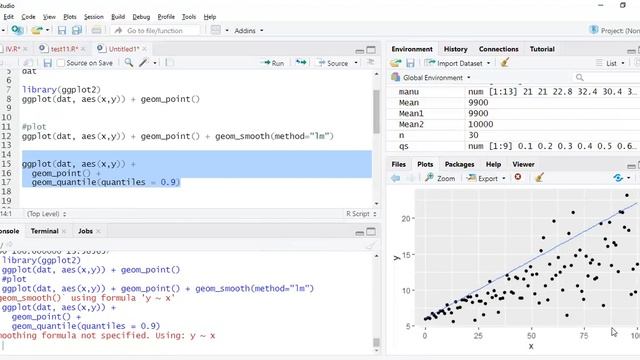
Task: Open the Tutorial tab
Action: [542, 49]
